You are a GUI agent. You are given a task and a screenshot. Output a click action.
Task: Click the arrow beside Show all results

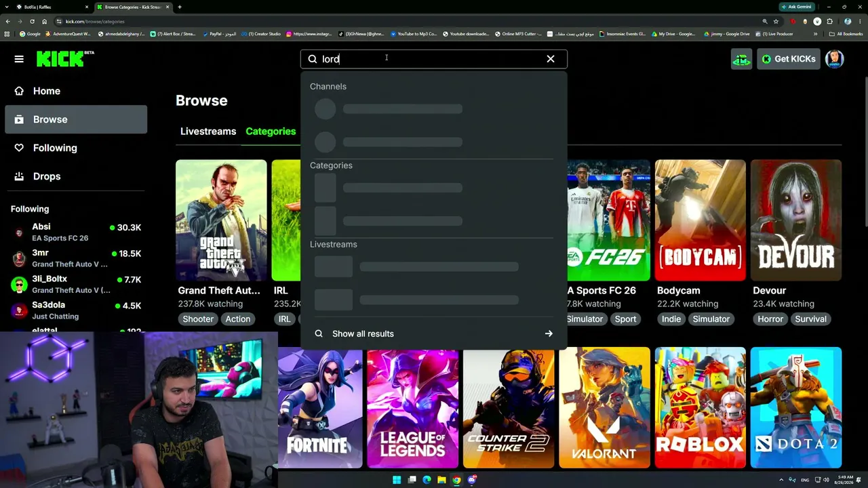[549, 333]
